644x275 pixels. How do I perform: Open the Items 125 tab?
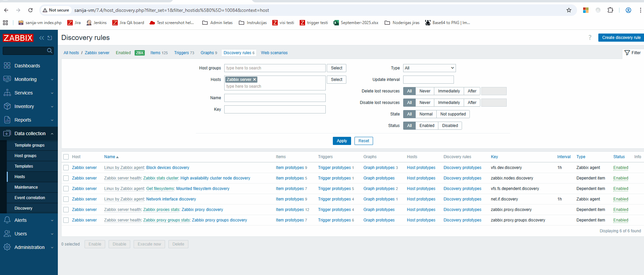pyautogui.click(x=159, y=53)
